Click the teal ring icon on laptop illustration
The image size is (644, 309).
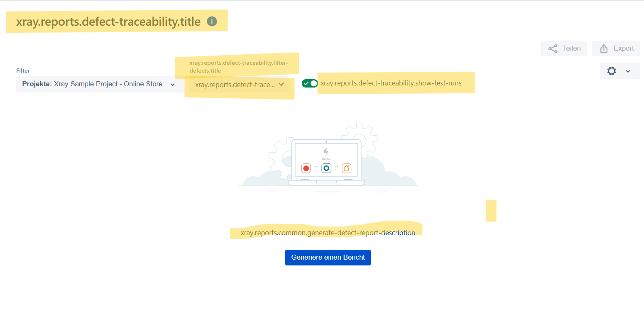[326, 168]
